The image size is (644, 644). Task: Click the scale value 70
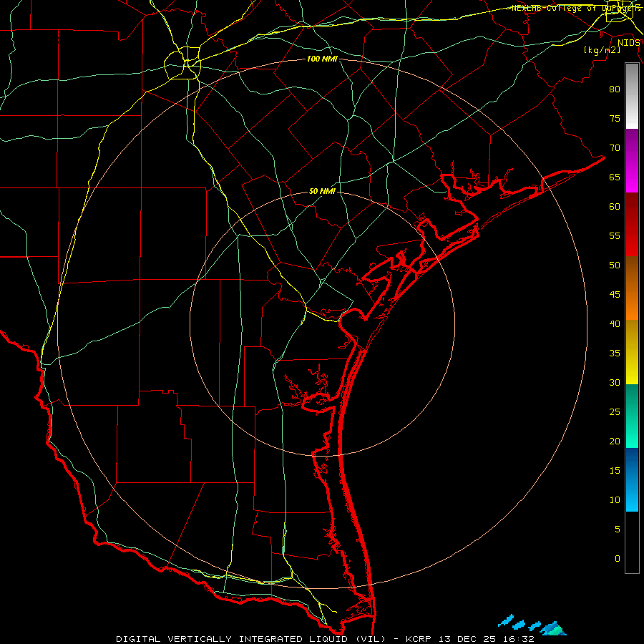pos(615,148)
